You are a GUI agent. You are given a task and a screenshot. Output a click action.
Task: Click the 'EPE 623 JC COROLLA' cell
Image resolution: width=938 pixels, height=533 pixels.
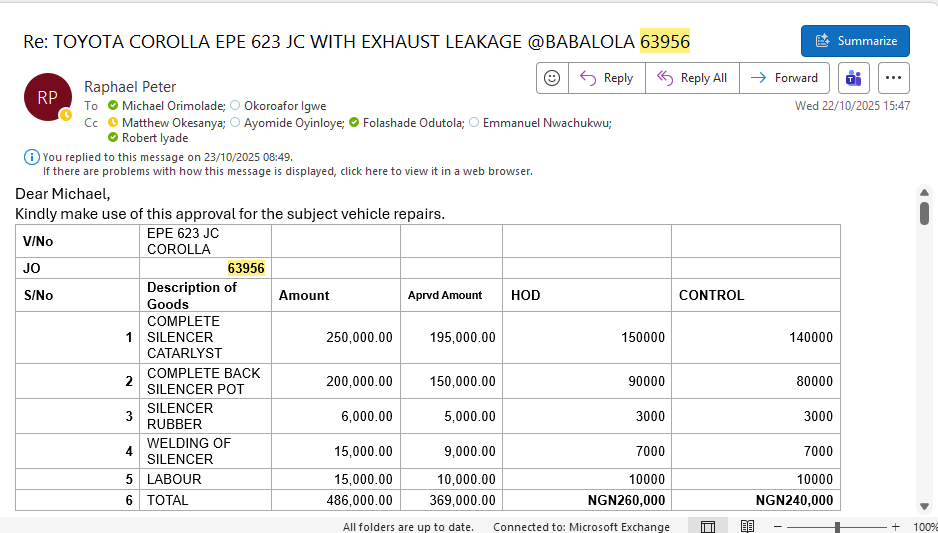pyautogui.click(x=205, y=241)
